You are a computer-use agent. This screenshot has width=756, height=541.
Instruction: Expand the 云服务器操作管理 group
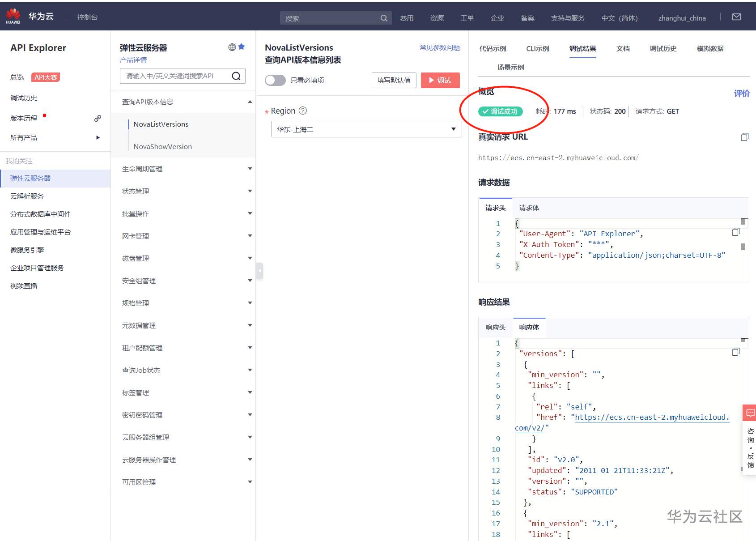point(250,460)
